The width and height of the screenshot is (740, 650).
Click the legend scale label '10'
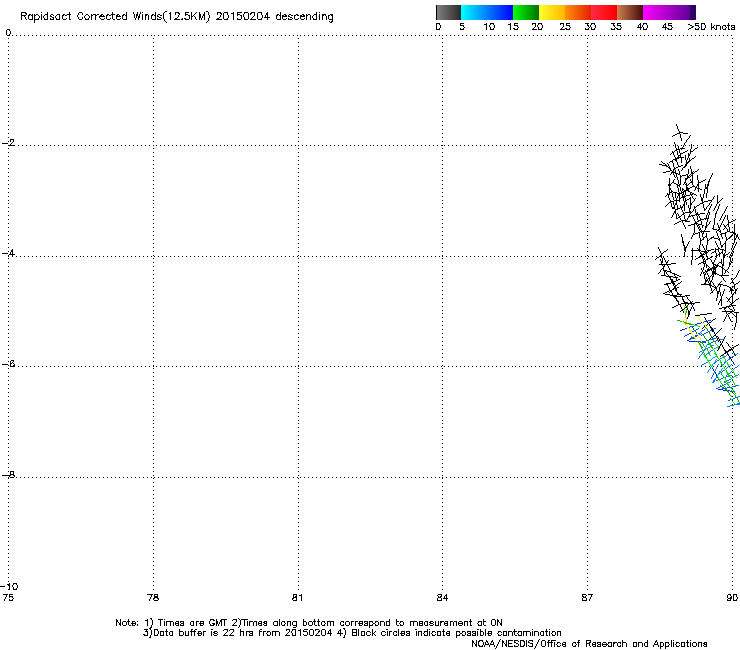pos(489,27)
